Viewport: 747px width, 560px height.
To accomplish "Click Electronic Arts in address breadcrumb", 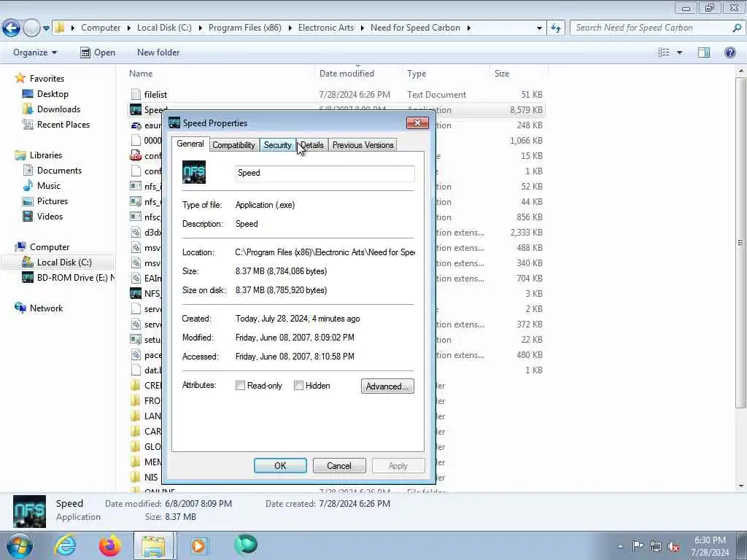I will (326, 28).
